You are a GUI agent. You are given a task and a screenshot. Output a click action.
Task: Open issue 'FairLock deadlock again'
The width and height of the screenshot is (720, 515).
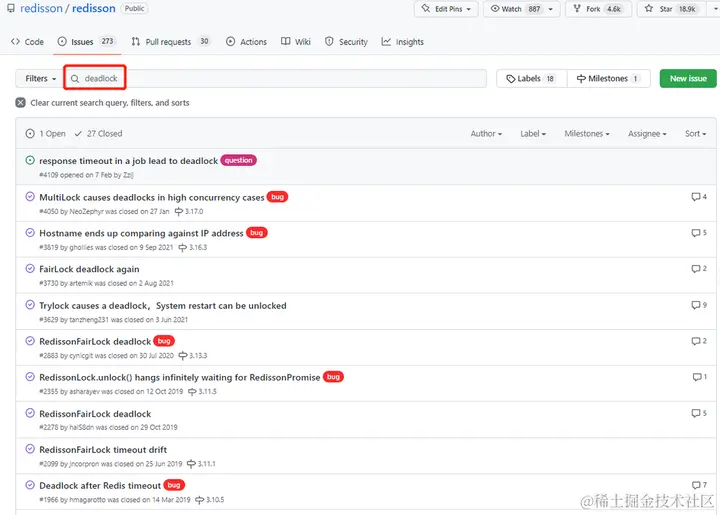point(89,269)
